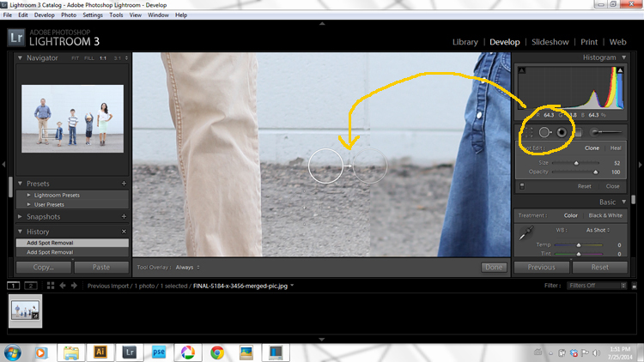
Task: Clear the History with X icon
Action: click(x=124, y=232)
